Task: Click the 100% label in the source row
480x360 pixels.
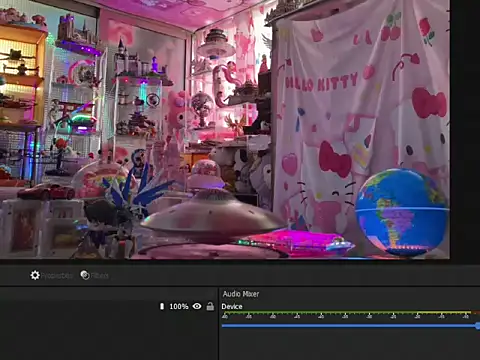Action: [x=179, y=306]
